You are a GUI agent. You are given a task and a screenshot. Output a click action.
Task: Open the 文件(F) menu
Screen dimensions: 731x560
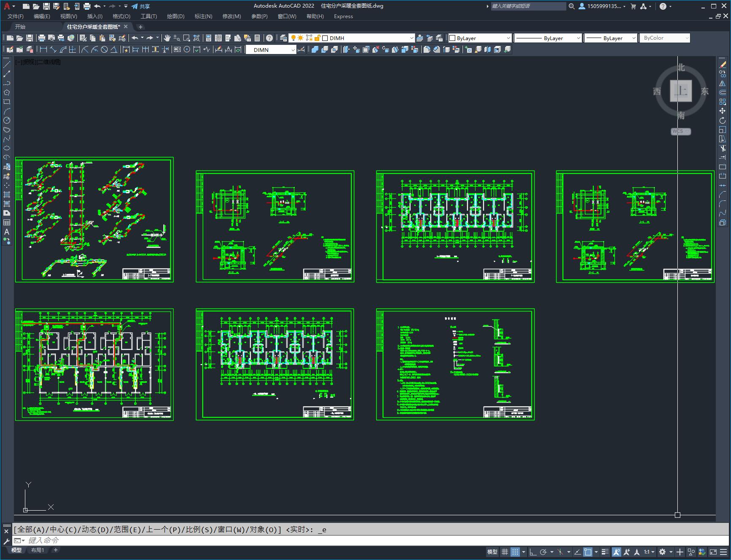click(16, 16)
